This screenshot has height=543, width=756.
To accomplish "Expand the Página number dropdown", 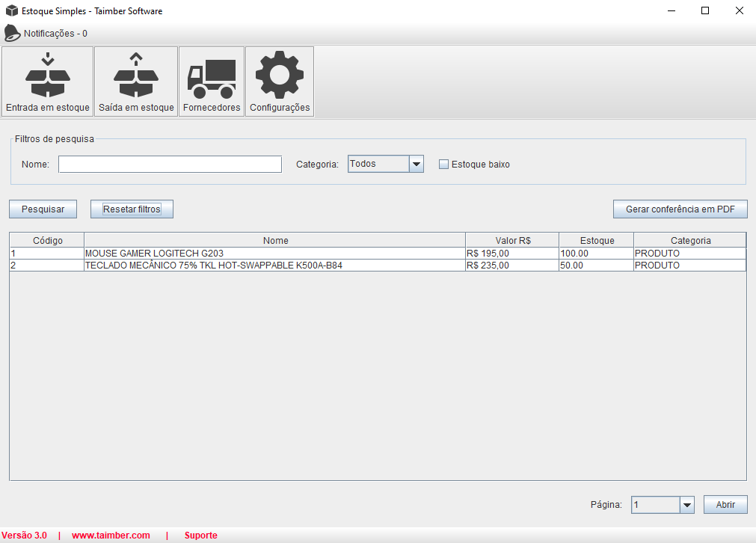I will pos(687,506).
